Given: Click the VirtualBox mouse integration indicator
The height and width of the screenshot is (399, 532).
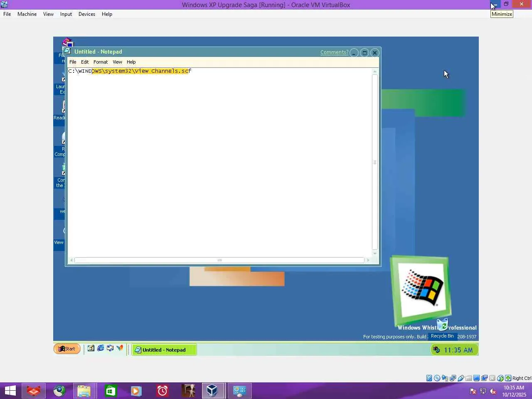Looking at the screenshot, I should 500,378.
